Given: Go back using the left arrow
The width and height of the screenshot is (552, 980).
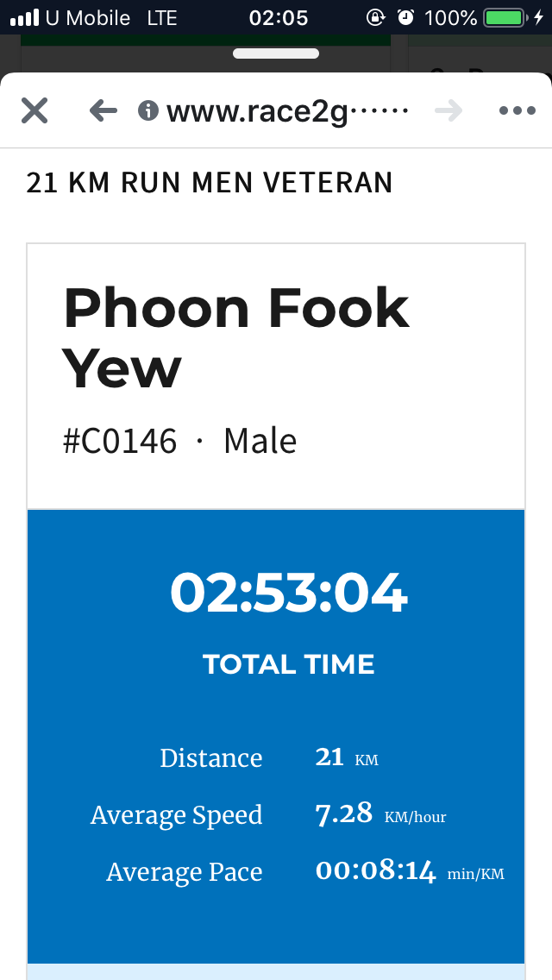Looking at the screenshot, I should click(x=103, y=111).
